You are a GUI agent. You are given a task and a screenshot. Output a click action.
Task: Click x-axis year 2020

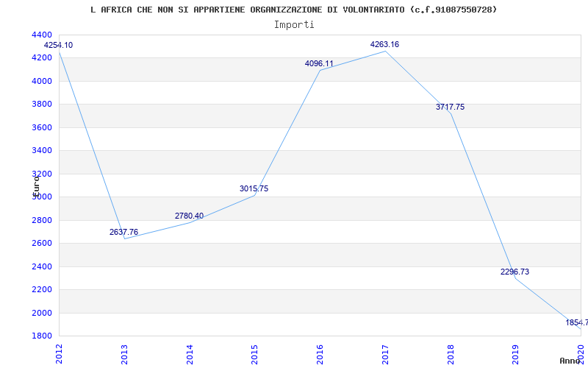581,354
